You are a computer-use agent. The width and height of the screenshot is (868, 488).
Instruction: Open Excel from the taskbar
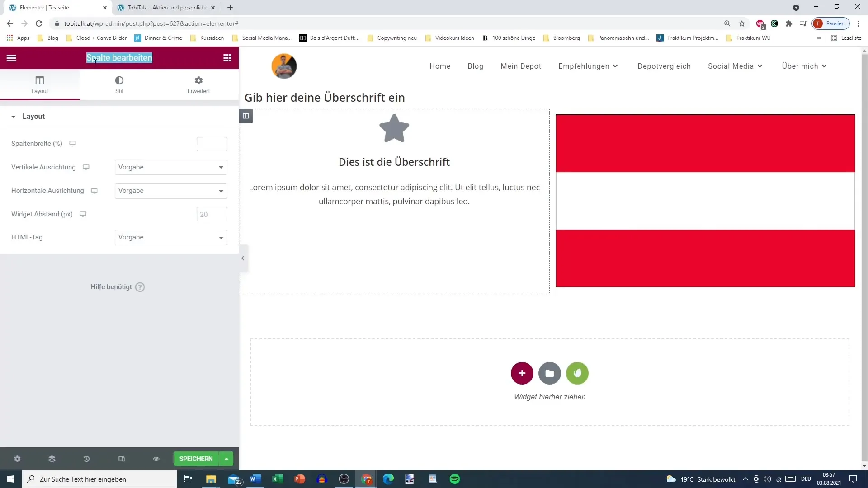coord(278,479)
